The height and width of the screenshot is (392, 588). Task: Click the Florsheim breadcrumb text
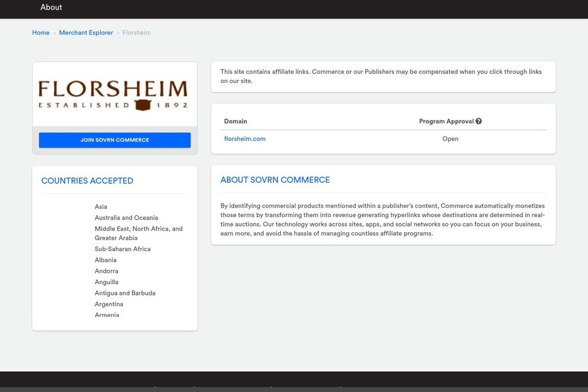pyautogui.click(x=136, y=33)
